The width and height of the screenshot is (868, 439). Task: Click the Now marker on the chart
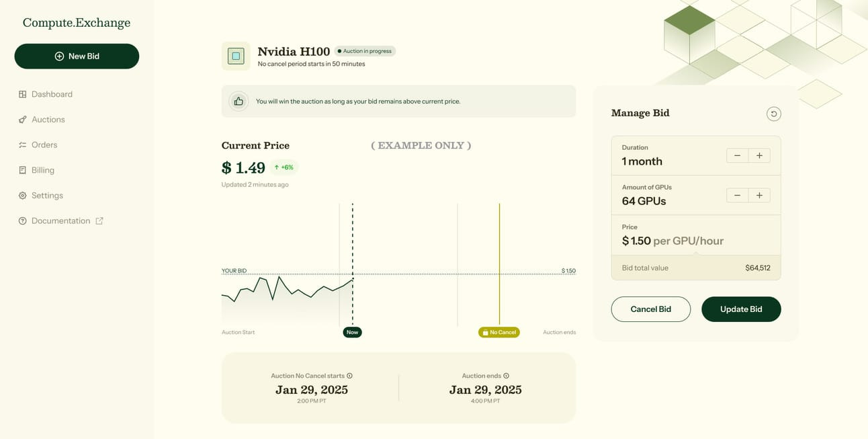(x=352, y=332)
